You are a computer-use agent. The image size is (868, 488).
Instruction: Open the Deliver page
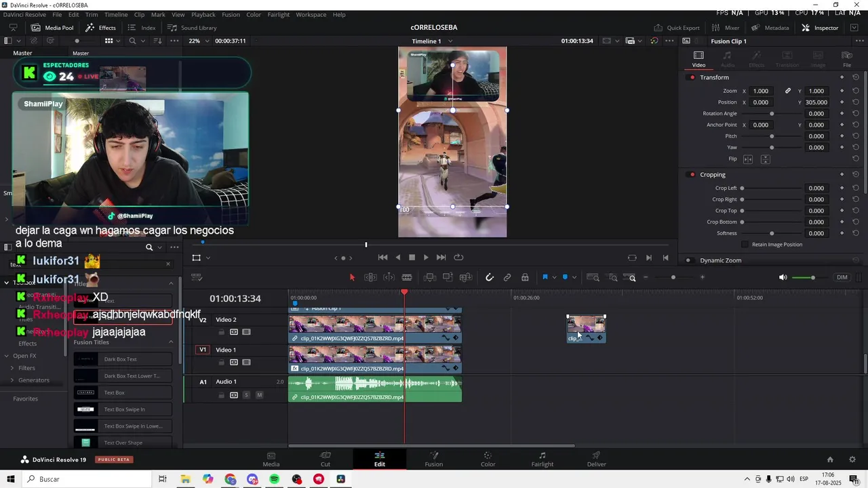(597, 459)
